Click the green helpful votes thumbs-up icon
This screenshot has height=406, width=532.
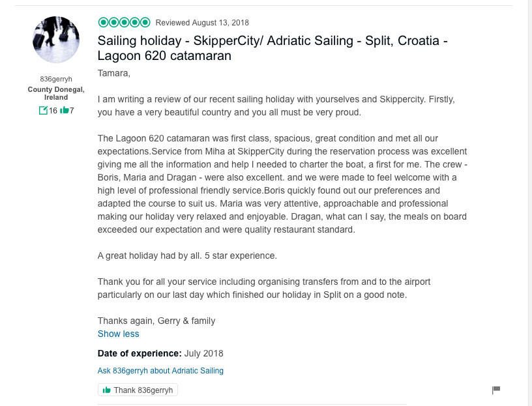point(64,110)
